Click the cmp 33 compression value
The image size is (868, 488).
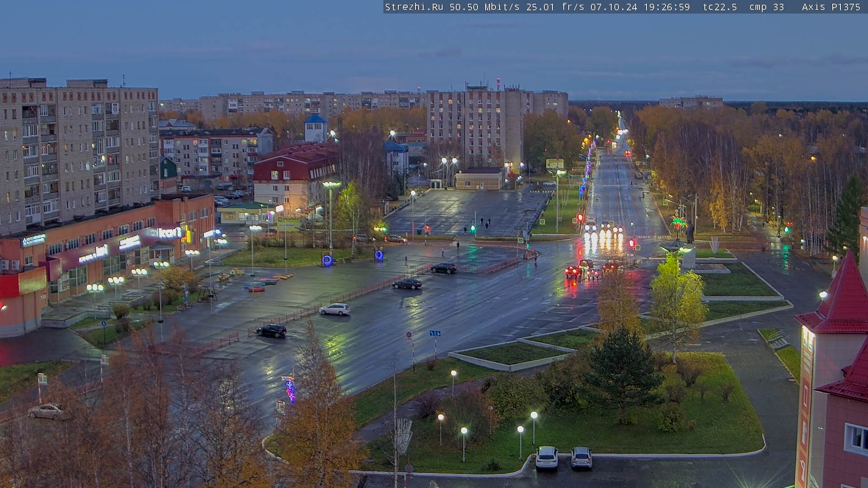coord(767,7)
